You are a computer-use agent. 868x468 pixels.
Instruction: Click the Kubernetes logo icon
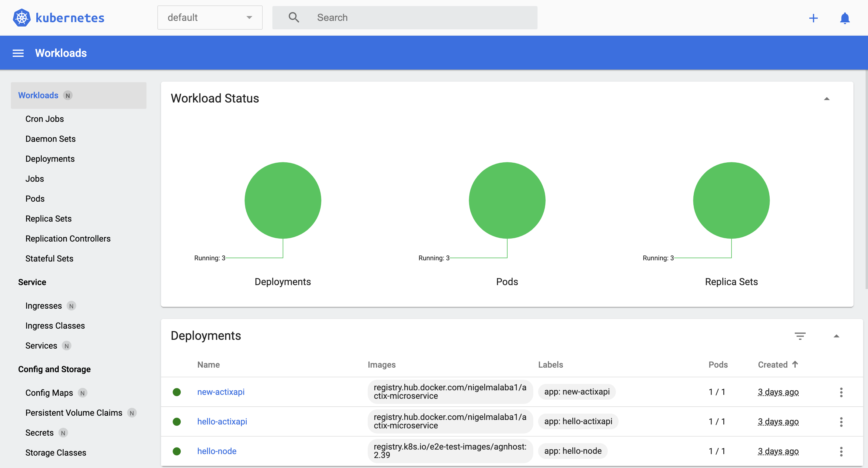point(21,18)
